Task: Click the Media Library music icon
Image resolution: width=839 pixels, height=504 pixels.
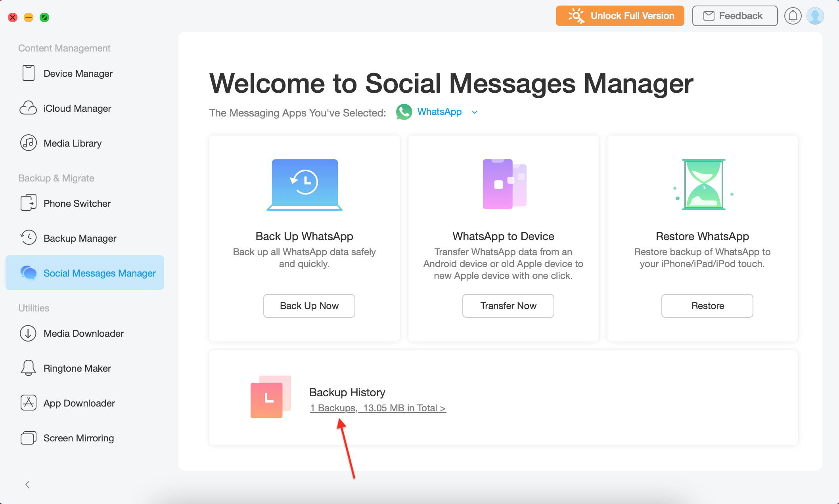Action: click(x=28, y=143)
